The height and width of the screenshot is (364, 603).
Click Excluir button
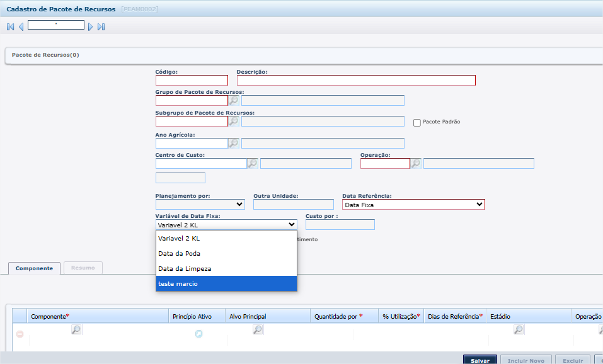coord(573,360)
